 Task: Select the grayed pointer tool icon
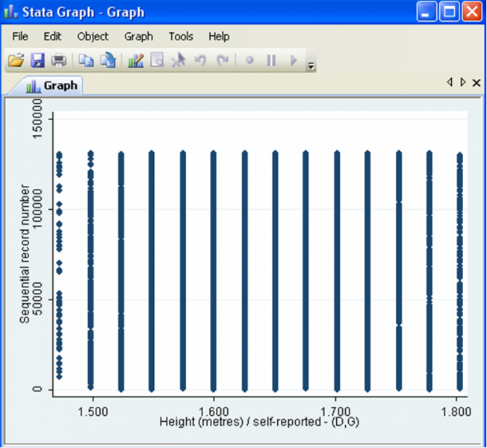click(x=178, y=60)
